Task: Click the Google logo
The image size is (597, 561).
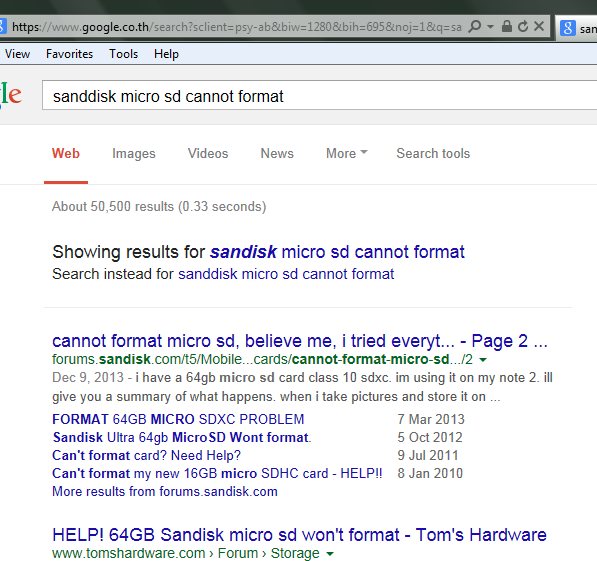Action: [11, 94]
